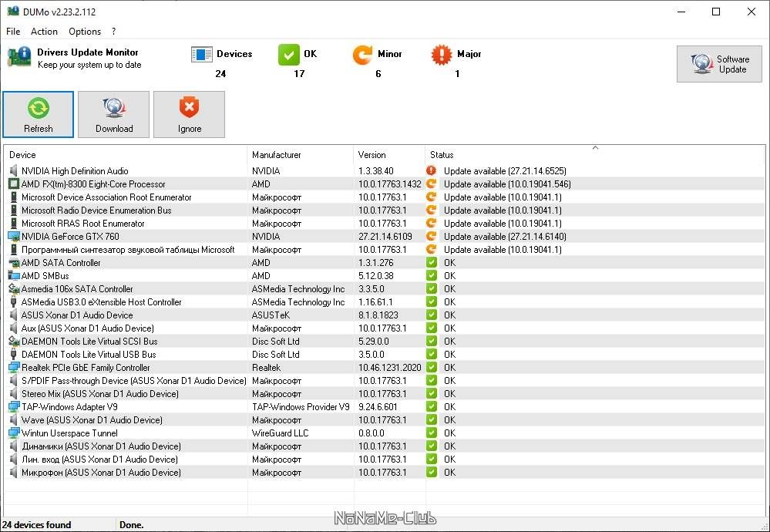Image resolution: width=770 pixels, height=532 pixels.
Task: Click red major status icon for NVIDIA Audio
Action: pyautogui.click(x=431, y=171)
